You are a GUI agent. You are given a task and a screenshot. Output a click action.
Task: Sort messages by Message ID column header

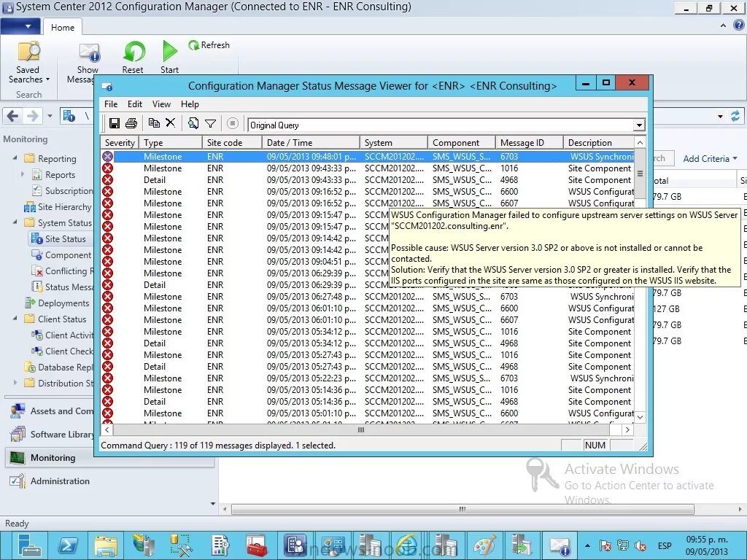tap(529, 142)
